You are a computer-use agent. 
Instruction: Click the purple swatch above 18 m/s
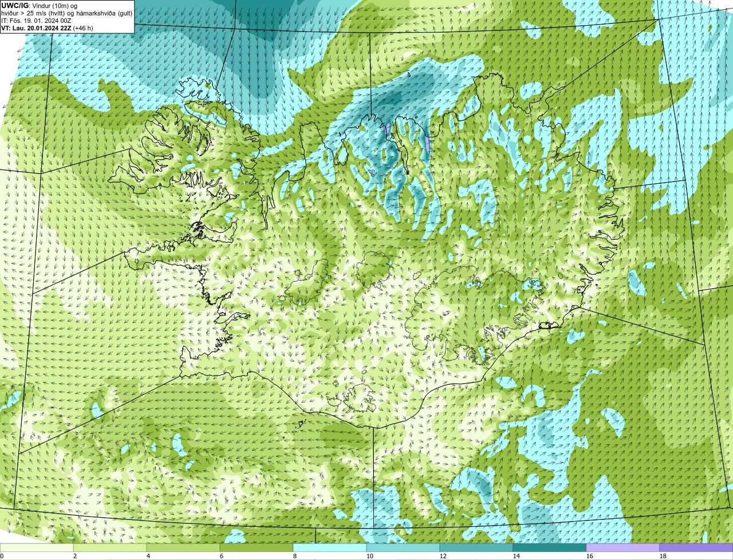pyautogui.click(x=696, y=548)
